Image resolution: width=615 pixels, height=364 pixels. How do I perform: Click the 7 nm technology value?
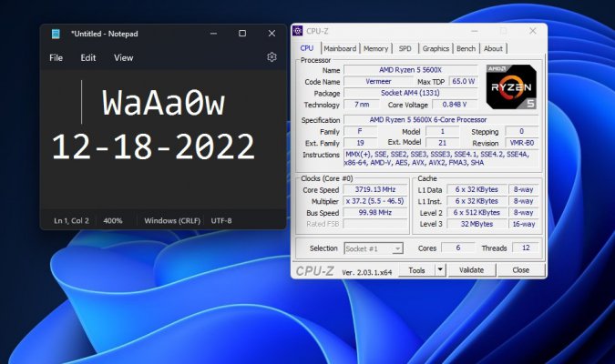pos(362,105)
